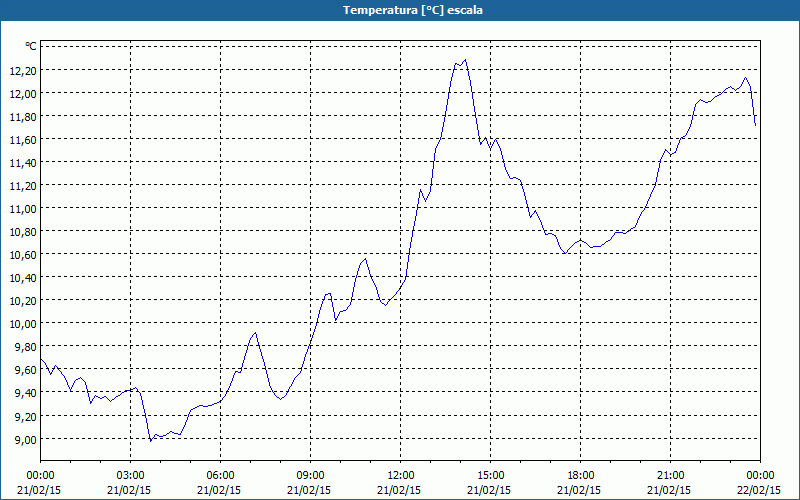
Task: Select the 11,00 y-axis value
Action: 23,208
